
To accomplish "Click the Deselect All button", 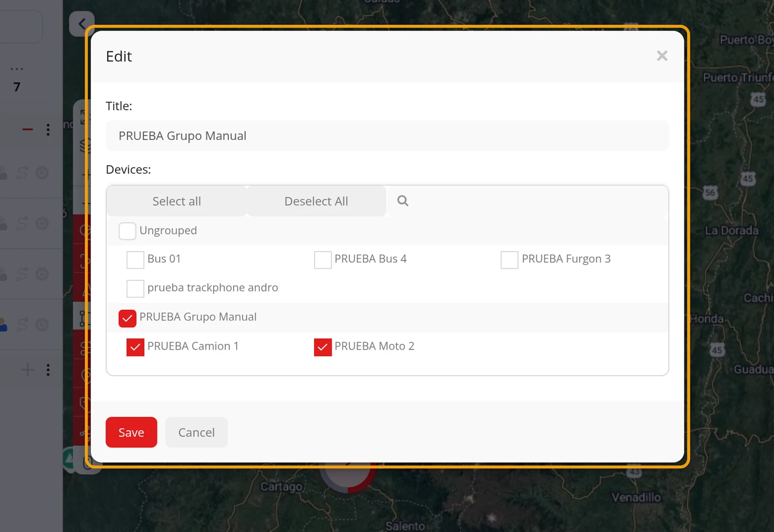I will [316, 201].
